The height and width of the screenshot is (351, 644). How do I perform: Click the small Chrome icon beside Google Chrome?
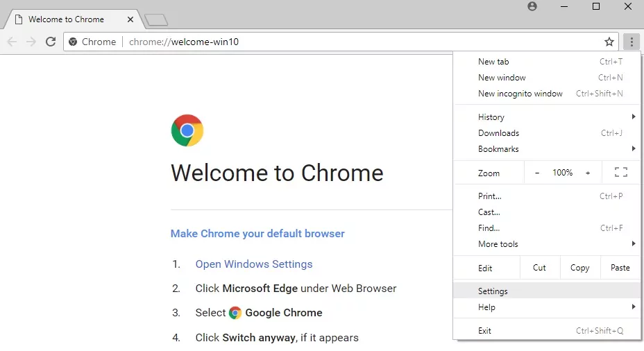[235, 313]
